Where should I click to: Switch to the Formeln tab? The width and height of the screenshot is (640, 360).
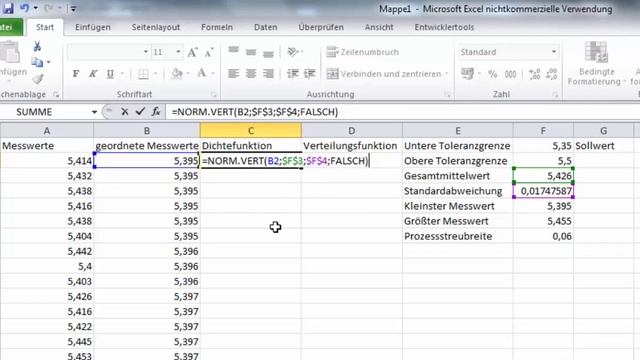click(217, 27)
